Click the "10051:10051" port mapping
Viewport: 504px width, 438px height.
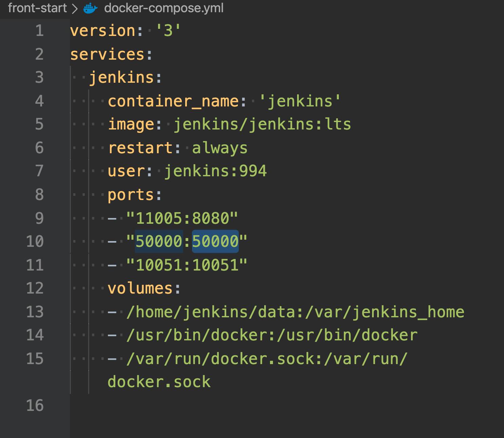coord(187,265)
